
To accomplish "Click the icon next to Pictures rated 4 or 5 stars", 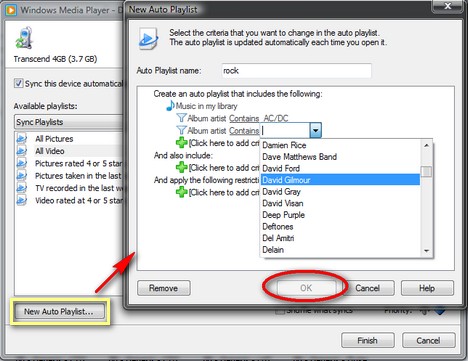I will point(22,163).
